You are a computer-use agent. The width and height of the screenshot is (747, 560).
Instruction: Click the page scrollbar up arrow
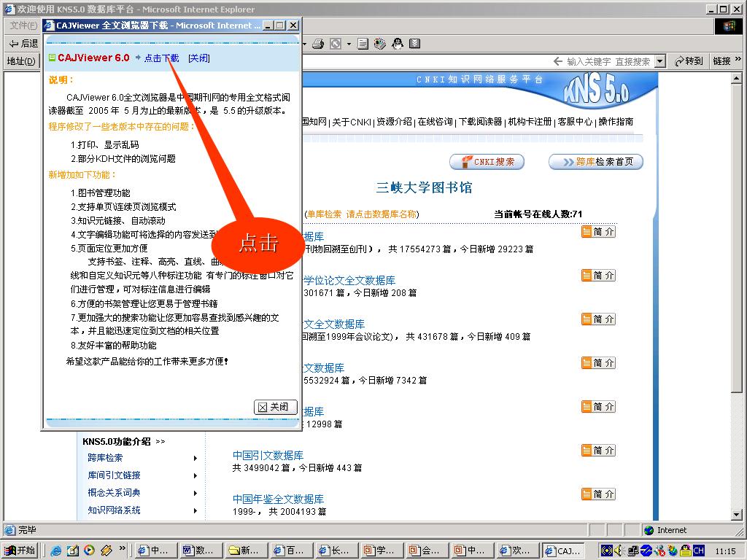pyautogui.click(x=737, y=79)
